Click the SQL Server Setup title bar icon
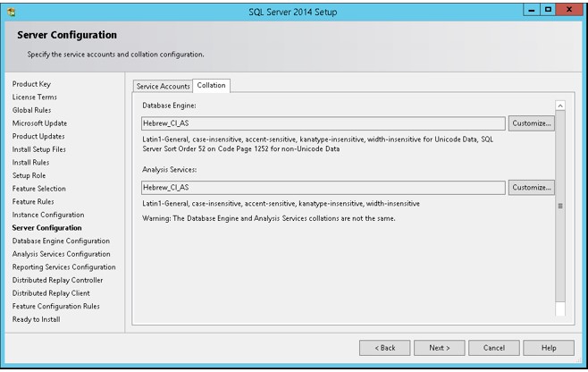588x372 pixels. [x=12, y=12]
